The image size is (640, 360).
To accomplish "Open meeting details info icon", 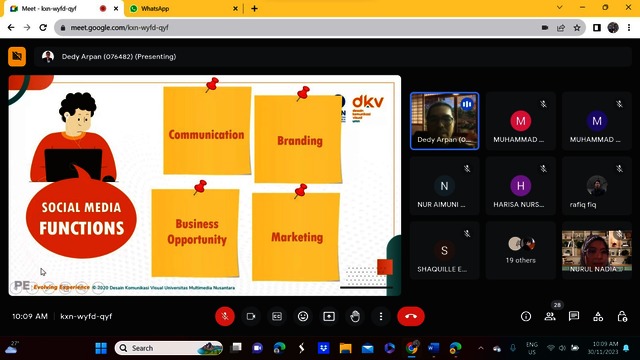I will [526, 316].
